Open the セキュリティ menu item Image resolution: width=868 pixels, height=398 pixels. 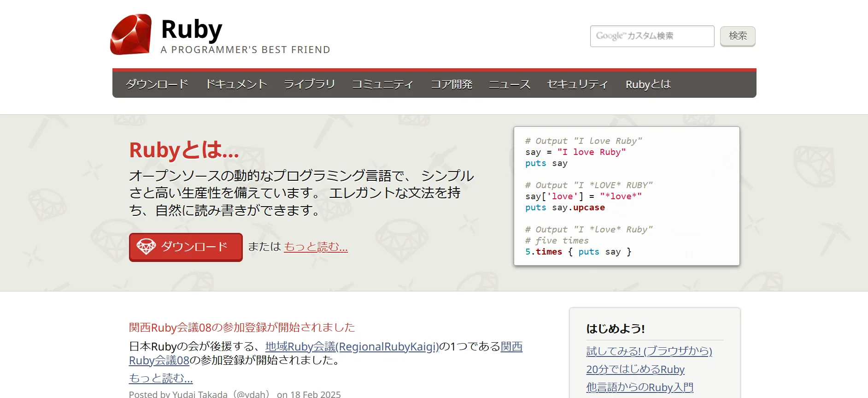577,84
